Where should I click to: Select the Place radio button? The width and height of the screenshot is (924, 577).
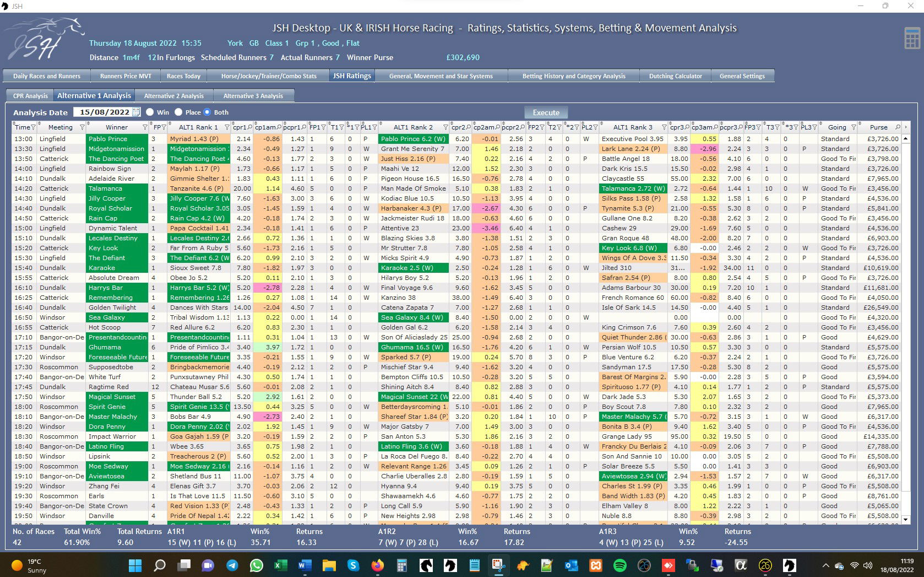pos(178,112)
